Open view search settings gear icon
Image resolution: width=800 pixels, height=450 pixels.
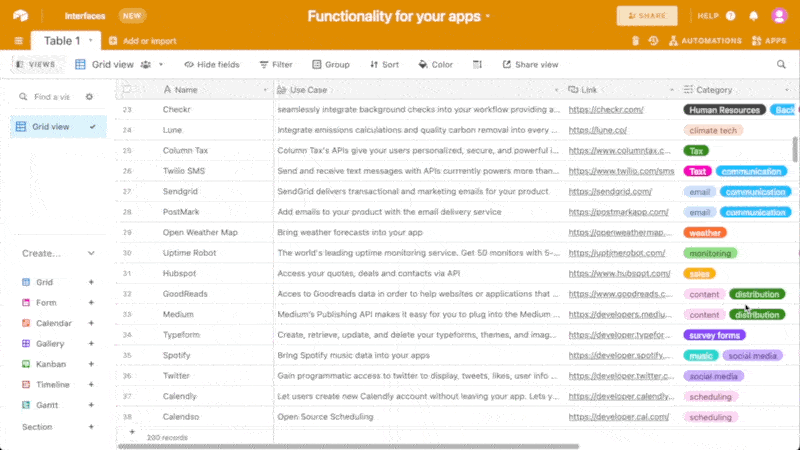pos(89,96)
